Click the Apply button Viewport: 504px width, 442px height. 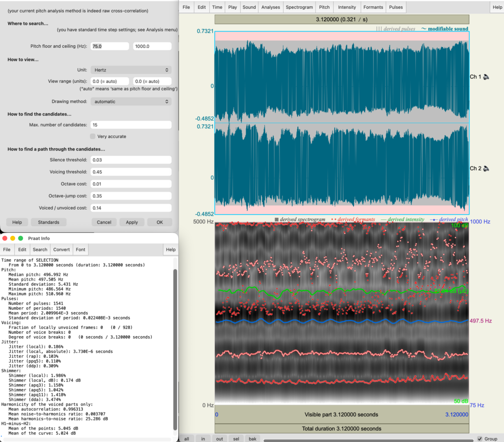[132, 222]
